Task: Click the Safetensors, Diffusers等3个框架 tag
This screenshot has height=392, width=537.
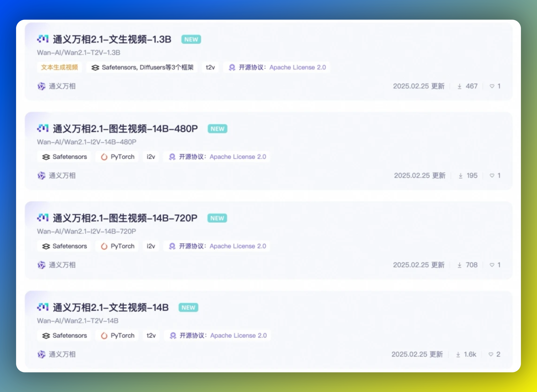Action: point(142,67)
